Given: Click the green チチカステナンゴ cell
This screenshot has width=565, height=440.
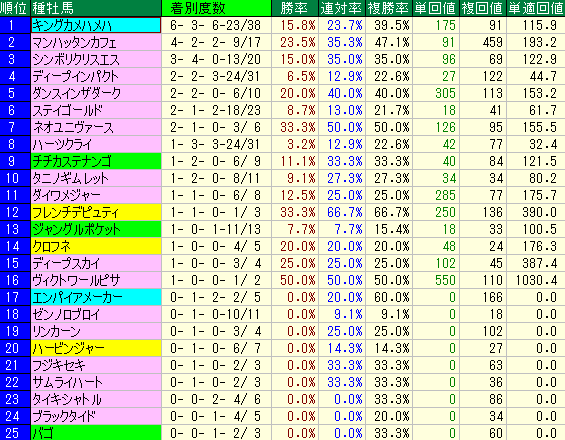Looking at the screenshot, I should [96, 161].
